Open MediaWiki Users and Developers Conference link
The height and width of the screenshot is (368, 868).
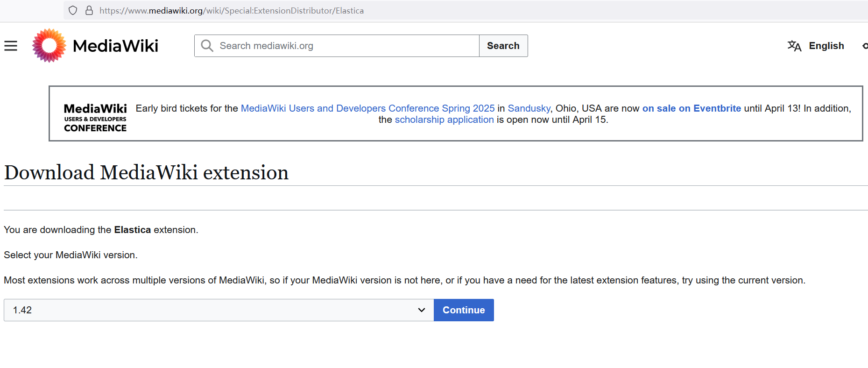(367, 108)
